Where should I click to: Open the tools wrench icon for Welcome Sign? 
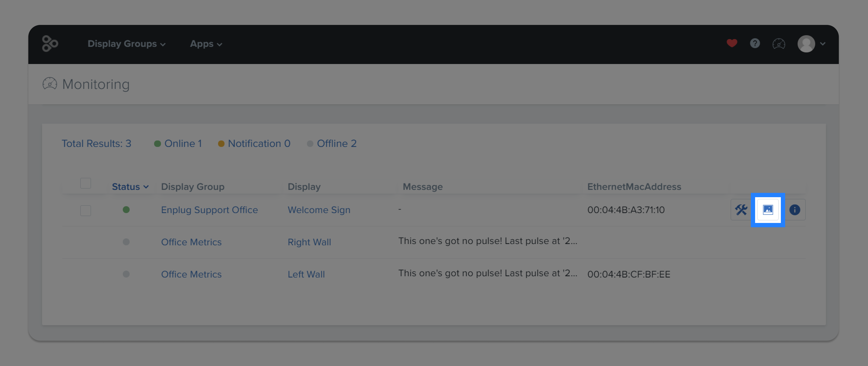coord(741,209)
